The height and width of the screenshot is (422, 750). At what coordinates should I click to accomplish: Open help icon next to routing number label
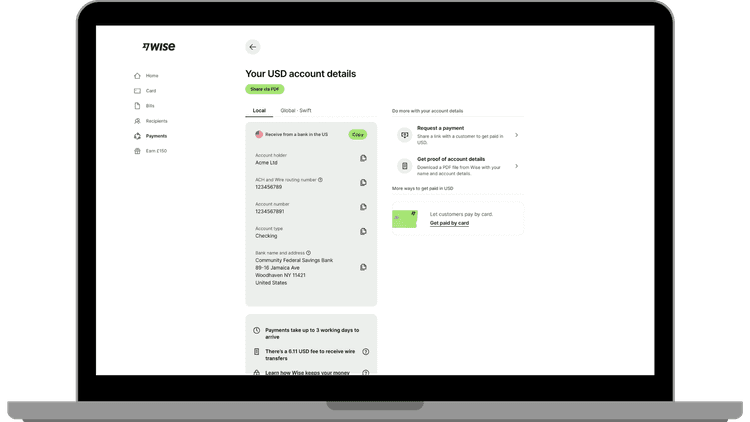pos(320,180)
